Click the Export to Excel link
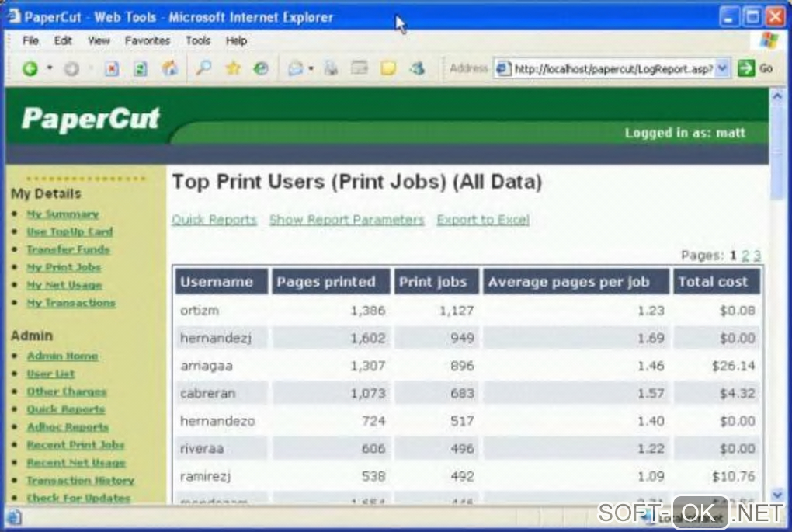 pos(483,220)
